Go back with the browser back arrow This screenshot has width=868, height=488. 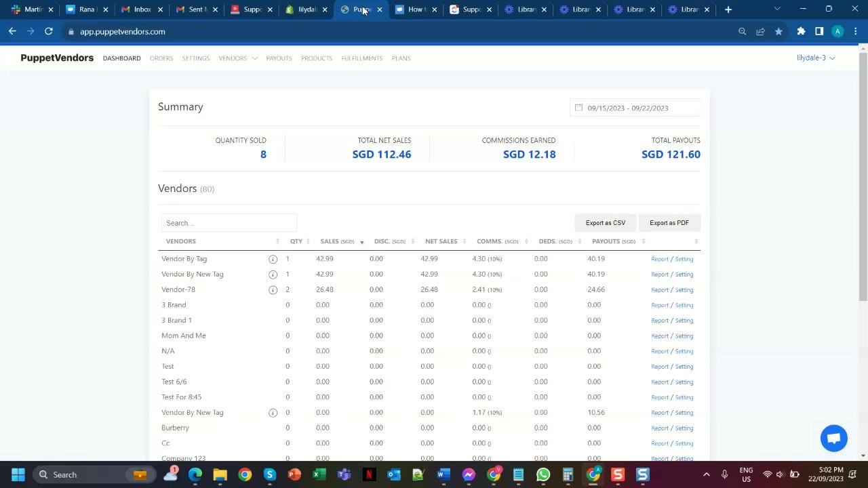pos(12,31)
